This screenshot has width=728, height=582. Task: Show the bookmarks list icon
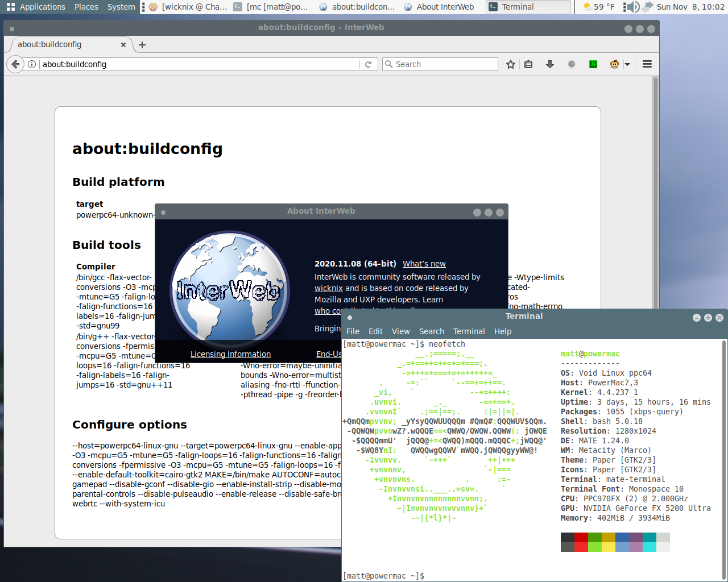[x=528, y=64]
